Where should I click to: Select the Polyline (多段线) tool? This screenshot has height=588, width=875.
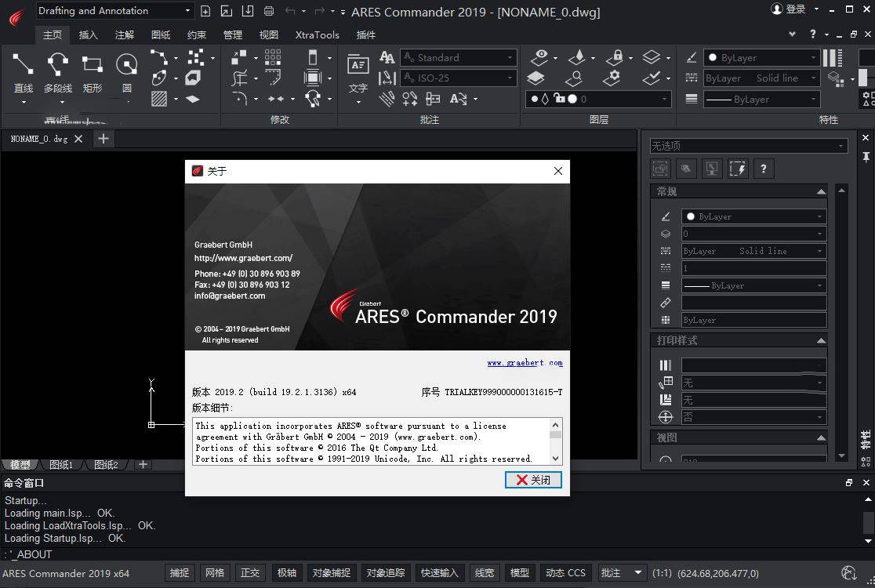[57, 71]
